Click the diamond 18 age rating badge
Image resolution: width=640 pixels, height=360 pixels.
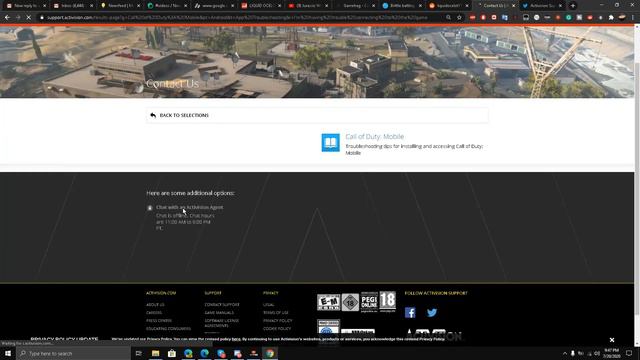point(350,302)
